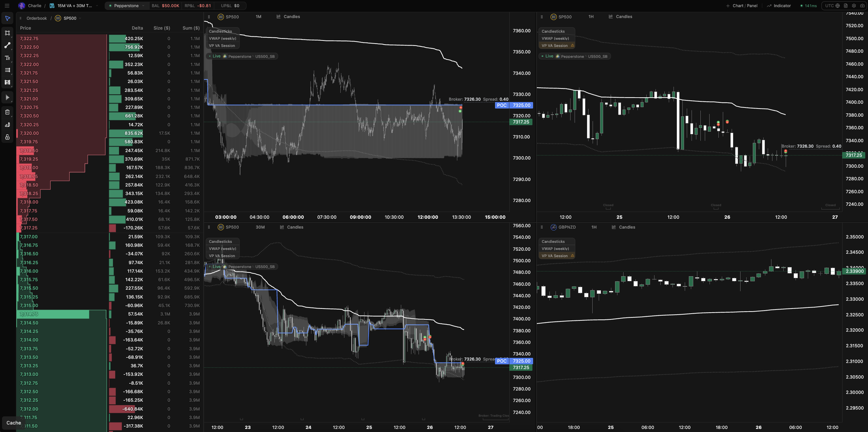Click the workspace book icon in top bar
The width and height of the screenshot is (868, 432).
(52, 6)
